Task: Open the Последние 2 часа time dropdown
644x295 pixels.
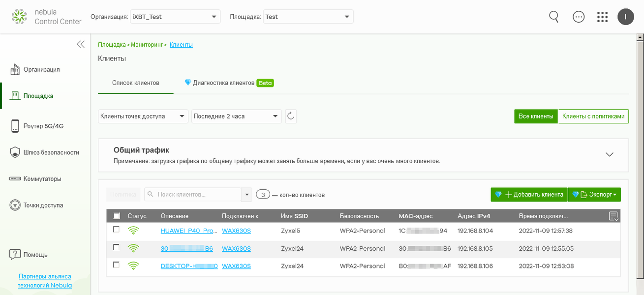Action: click(236, 117)
